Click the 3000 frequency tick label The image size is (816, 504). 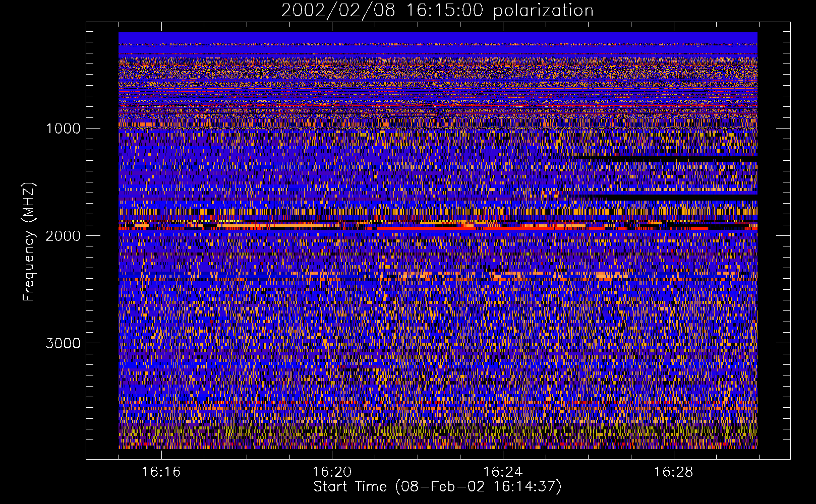(63, 343)
